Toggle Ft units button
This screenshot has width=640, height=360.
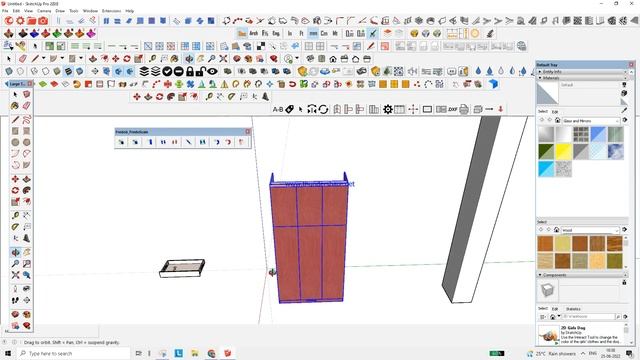click(301, 33)
